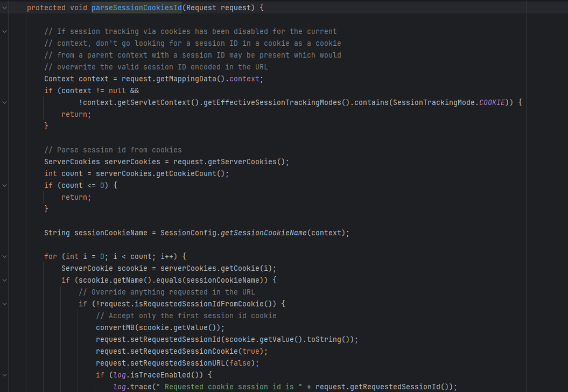Click '// Override anything requested in the URL' comment
Viewport: 568px width, 392px height.
(x=167, y=292)
